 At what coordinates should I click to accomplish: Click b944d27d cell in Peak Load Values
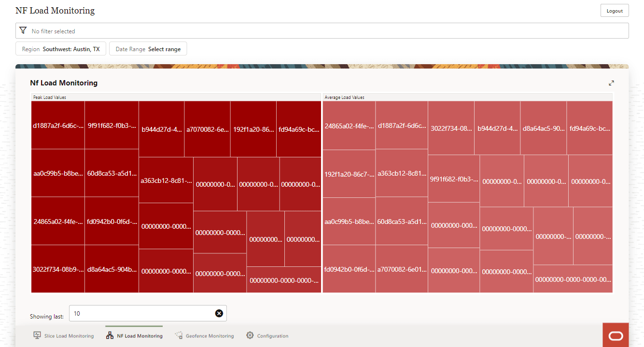click(x=162, y=129)
